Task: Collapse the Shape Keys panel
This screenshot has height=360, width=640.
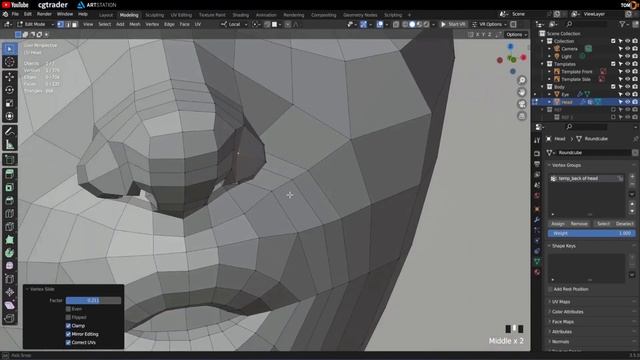Action: coord(564,246)
